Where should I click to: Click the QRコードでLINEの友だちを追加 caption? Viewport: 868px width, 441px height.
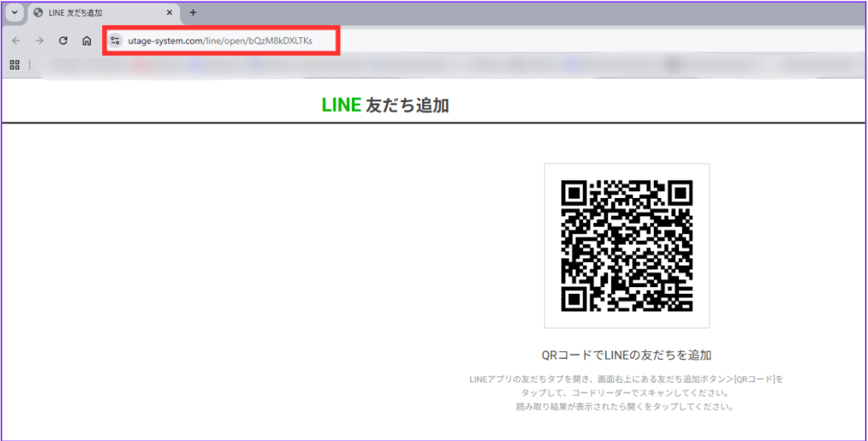pyautogui.click(x=626, y=355)
